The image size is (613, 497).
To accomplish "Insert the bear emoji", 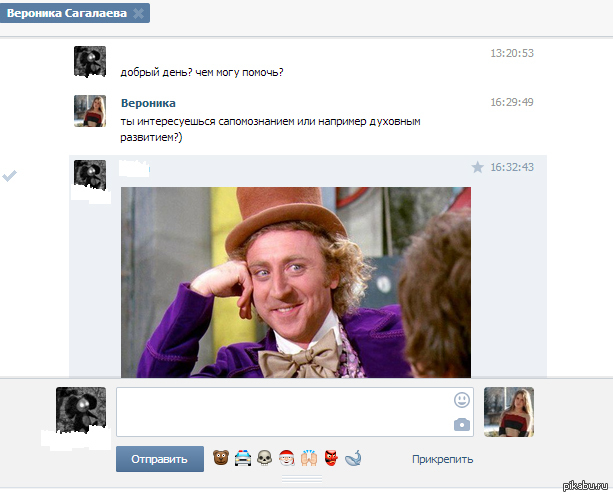I will 222,459.
